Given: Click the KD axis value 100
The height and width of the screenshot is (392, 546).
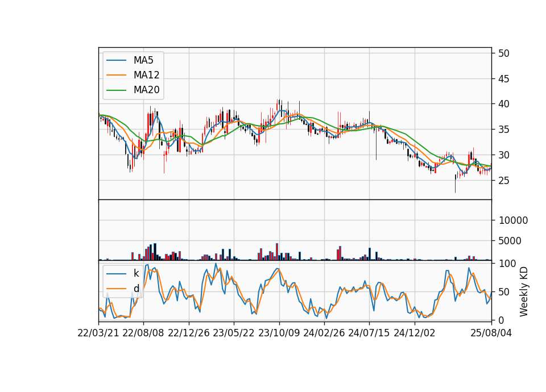Looking at the screenshot, I should [x=507, y=264].
